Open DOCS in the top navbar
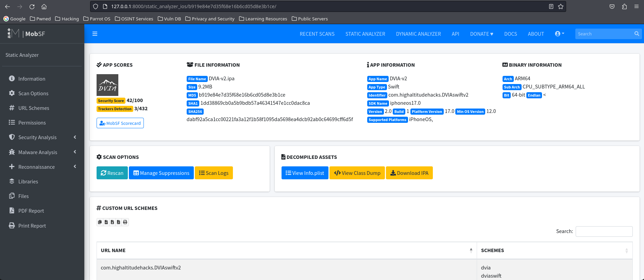Screen dimensions: 644x280 510,34
